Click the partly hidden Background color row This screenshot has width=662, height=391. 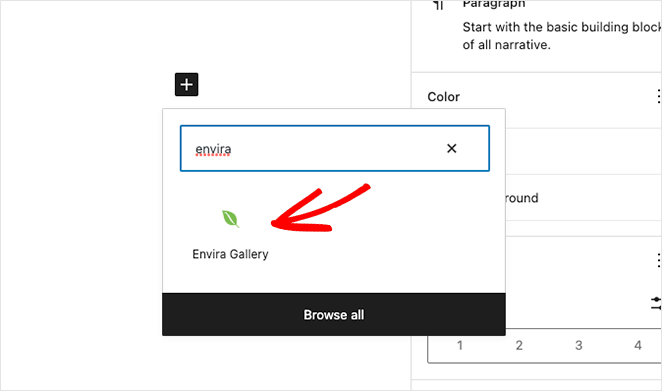tap(583, 198)
